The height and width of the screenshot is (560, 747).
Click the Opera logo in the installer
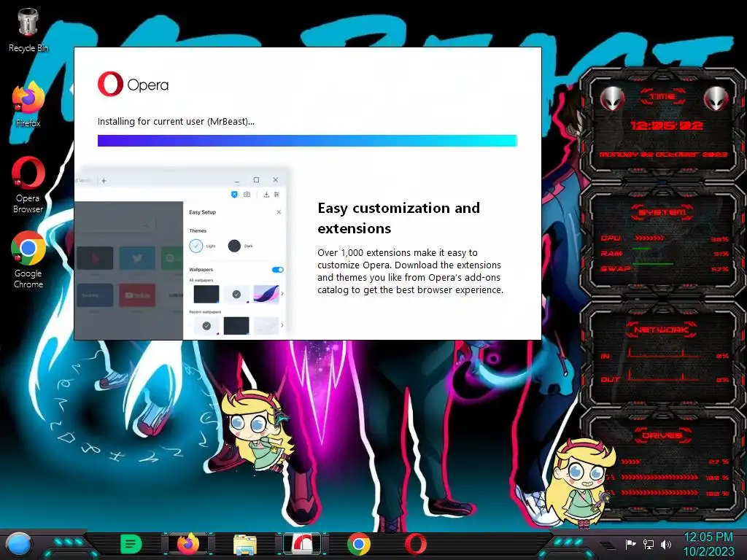tap(133, 85)
